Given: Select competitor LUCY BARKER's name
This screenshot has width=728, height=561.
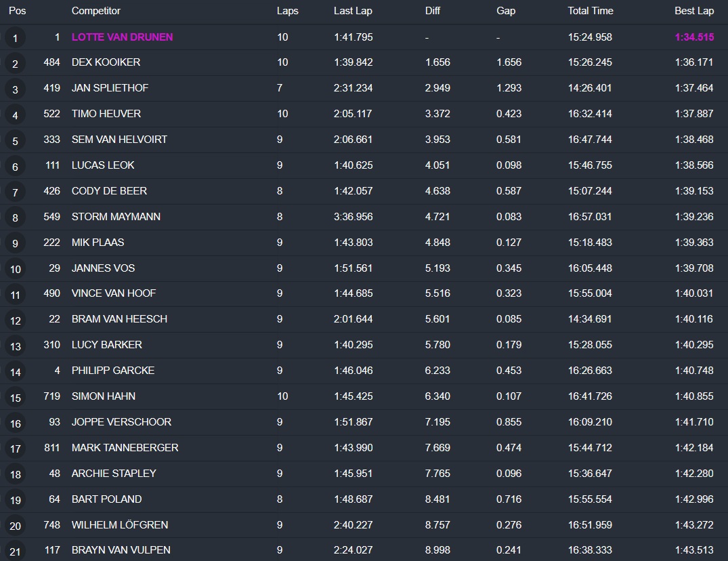Looking at the screenshot, I should click(x=107, y=345).
